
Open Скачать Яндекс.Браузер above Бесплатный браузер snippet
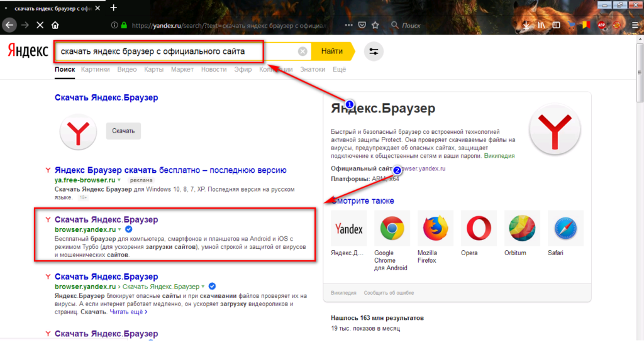point(106,219)
